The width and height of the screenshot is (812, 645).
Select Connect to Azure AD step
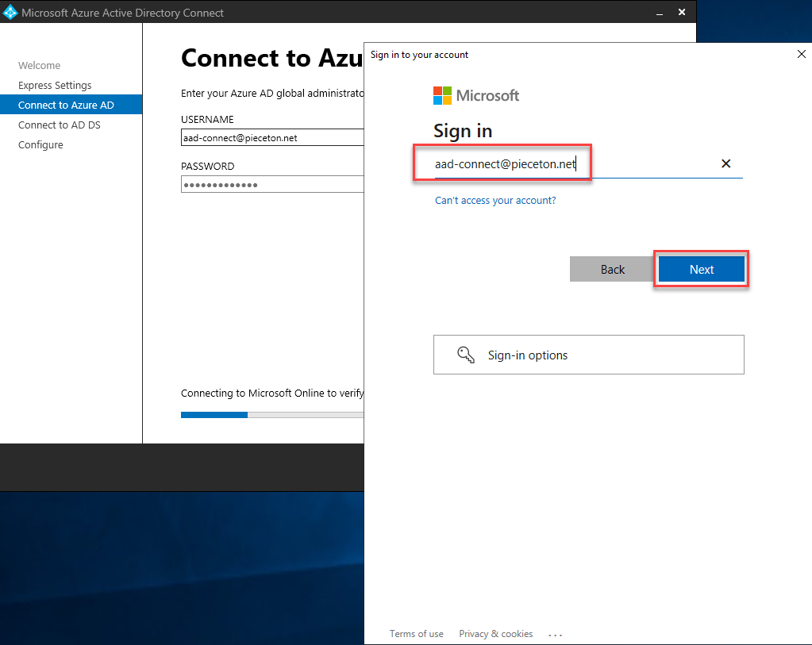click(x=71, y=105)
